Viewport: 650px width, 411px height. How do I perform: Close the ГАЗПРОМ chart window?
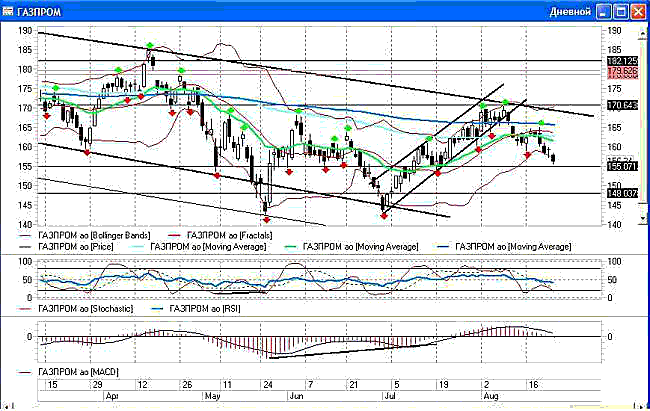638,12
